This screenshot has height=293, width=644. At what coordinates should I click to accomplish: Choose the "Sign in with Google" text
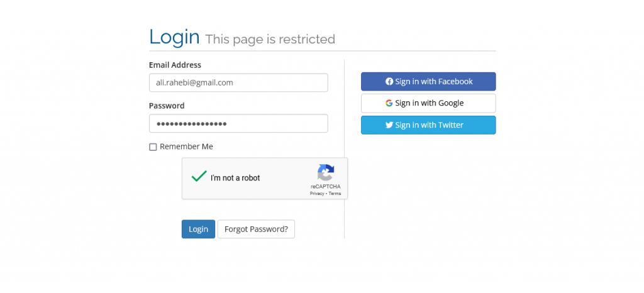(430, 103)
